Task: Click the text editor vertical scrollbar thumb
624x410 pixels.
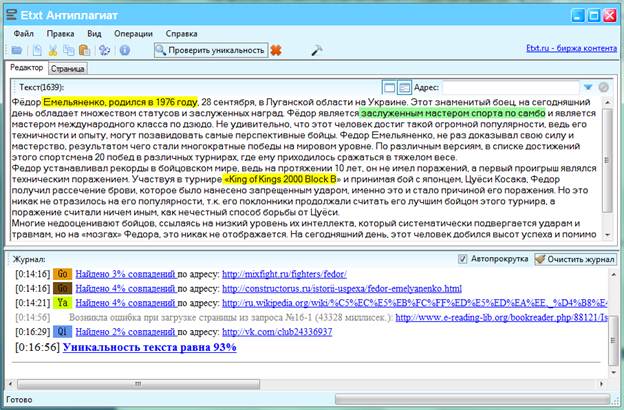Action: [607, 160]
